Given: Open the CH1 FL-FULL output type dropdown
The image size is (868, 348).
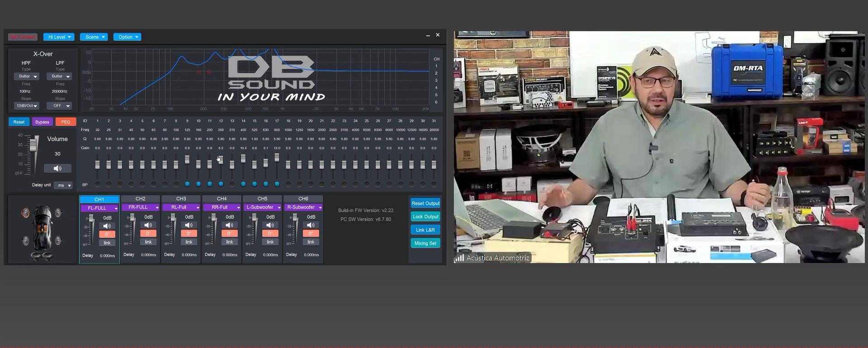Looking at the screenshot, I should [x=99, y=208].
